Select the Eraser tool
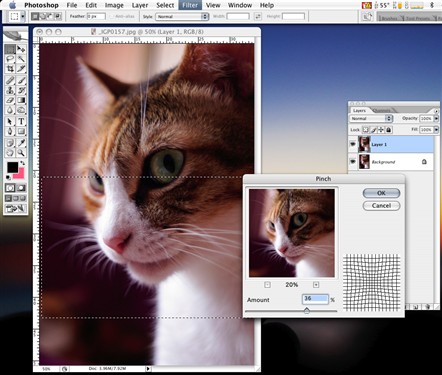Screen dimensions: 442x375 click(10, 100)
